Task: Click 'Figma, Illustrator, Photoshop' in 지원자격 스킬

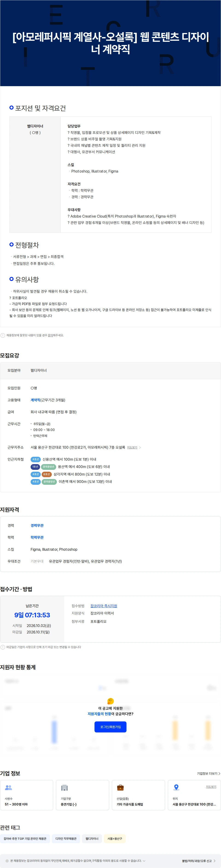Action: [54, 549]
